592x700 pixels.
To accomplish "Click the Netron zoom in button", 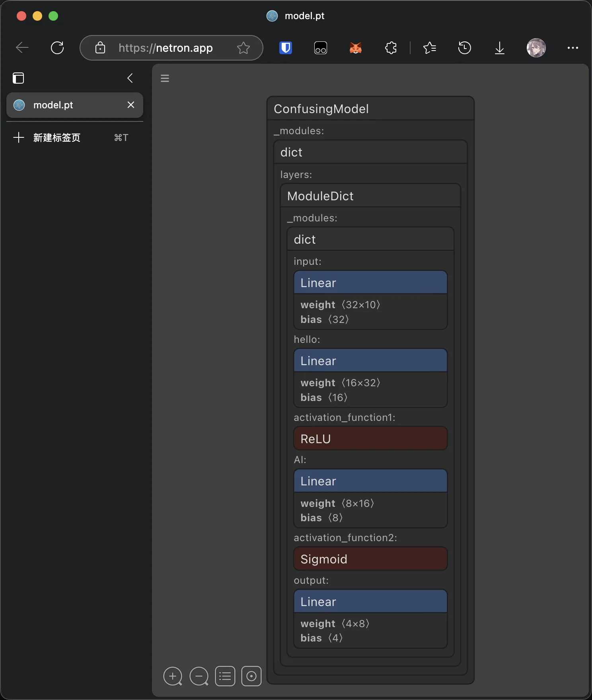I will [173, 676].
